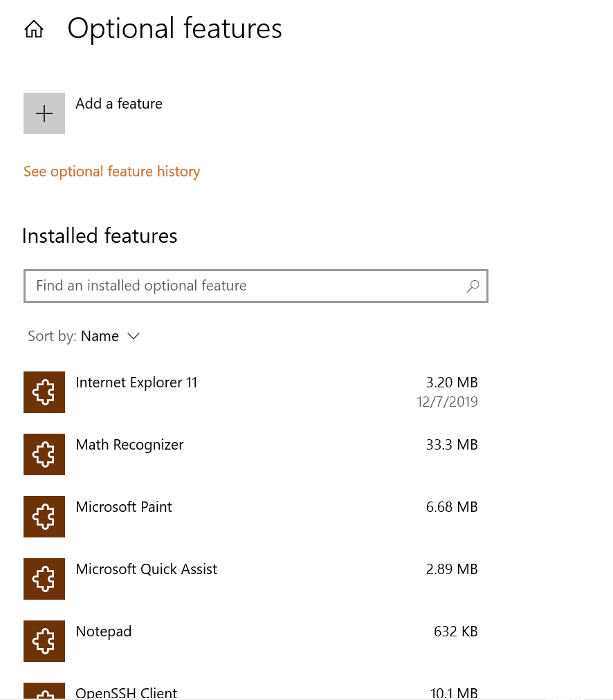The image size is (613, 700).
Task: Select the Microsoft Quick Assist feature name
Action: pos(147,569)
